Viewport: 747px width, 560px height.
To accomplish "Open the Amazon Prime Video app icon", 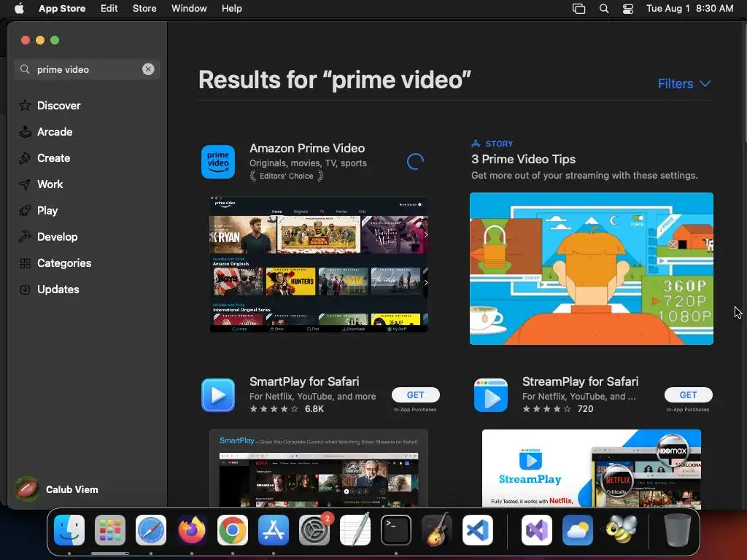I will click(218, 162).
